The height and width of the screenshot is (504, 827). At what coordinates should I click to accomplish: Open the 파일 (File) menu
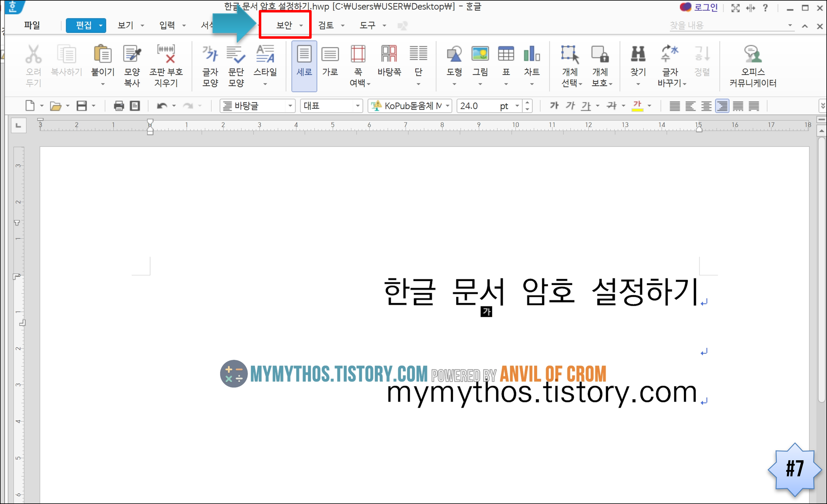pos(32,25)
